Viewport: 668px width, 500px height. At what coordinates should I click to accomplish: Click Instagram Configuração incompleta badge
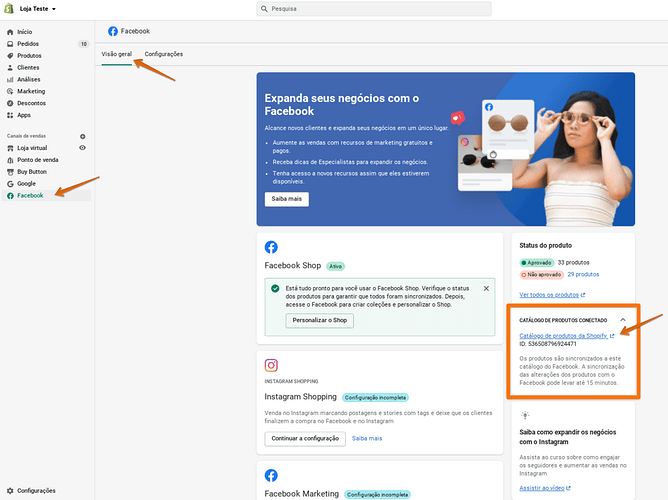[x=375, y=398]
